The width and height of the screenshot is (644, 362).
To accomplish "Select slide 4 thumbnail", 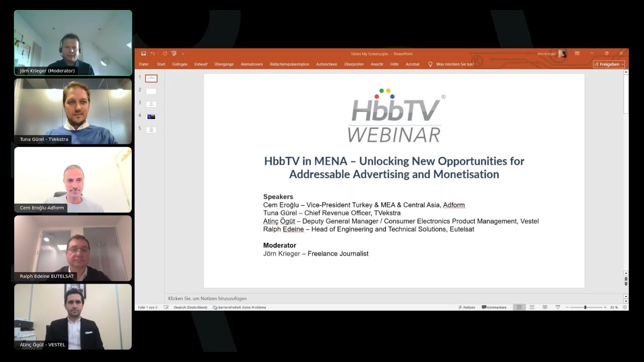I will point(151,117).
